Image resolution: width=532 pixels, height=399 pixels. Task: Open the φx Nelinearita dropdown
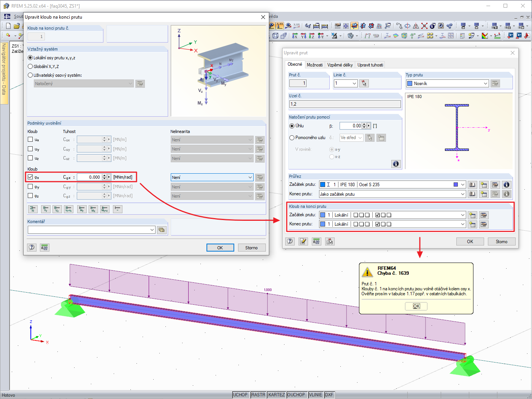coord(250,177)
